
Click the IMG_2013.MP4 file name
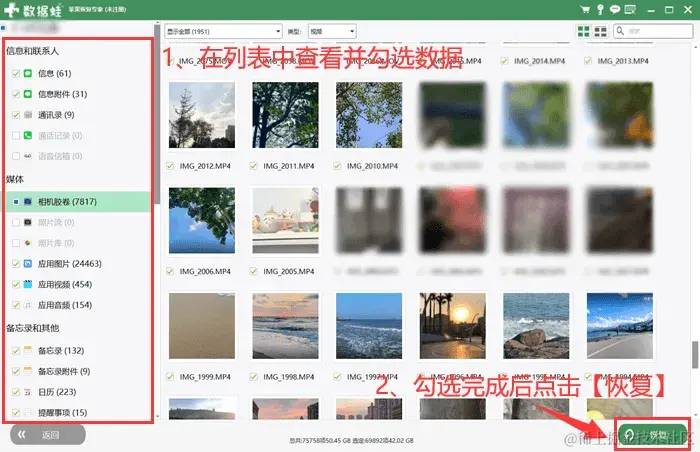click(x=623, y=61)
